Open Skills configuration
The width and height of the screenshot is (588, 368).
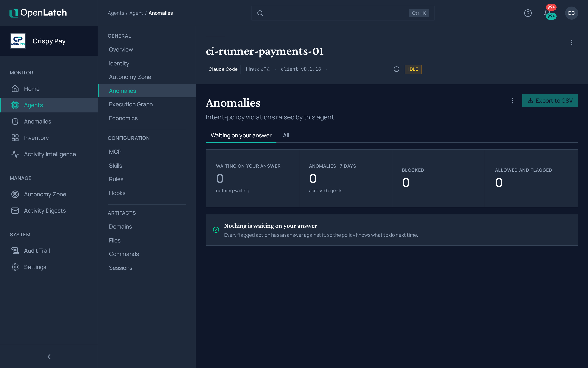click(147, 166)
